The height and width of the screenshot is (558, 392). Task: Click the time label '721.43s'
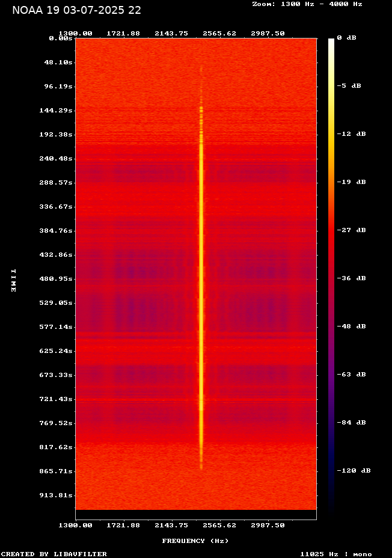(x=56, y=399)
